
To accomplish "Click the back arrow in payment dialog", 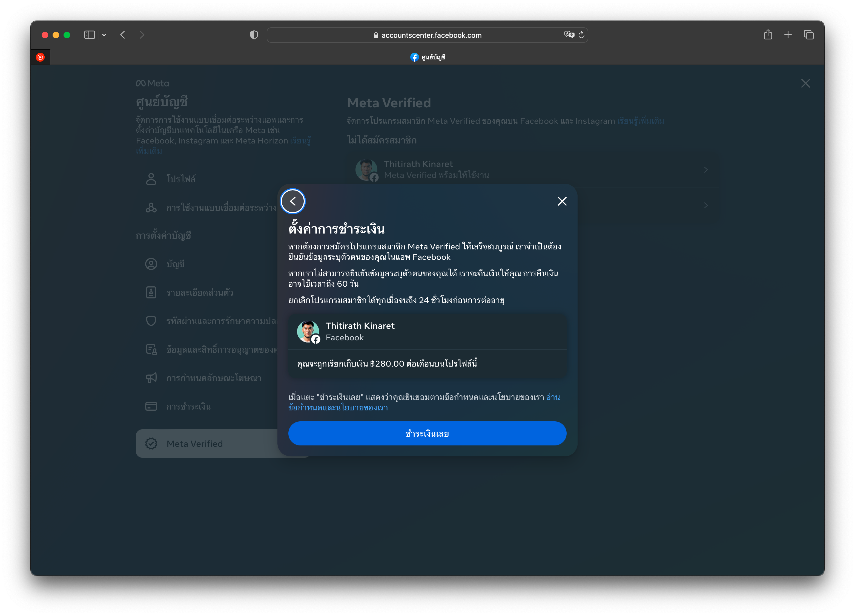I will (292, 201).
